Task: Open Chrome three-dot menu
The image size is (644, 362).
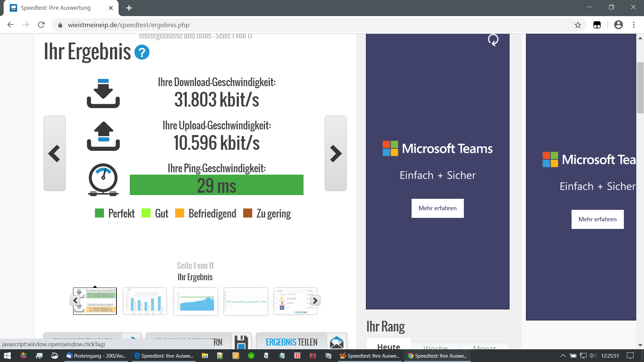Action: tap(634, 25)
